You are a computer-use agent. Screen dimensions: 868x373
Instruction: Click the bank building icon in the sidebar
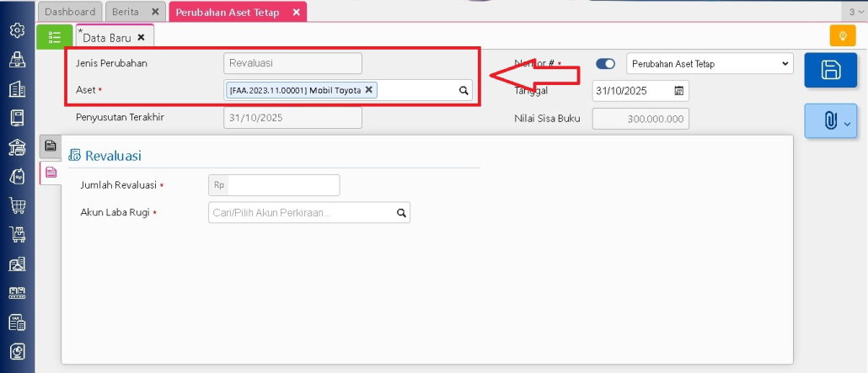[x=17, y=147]
